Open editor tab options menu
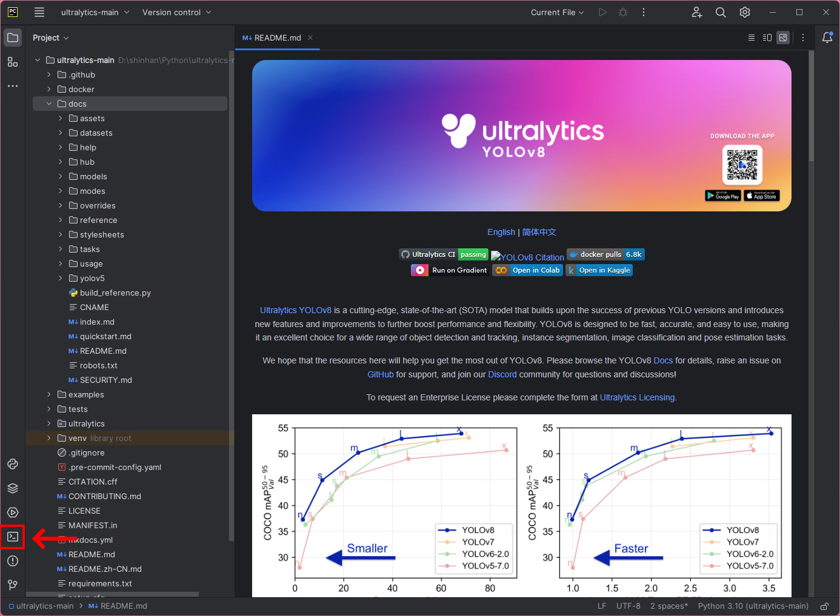840x616 pixels. [803, 38]
